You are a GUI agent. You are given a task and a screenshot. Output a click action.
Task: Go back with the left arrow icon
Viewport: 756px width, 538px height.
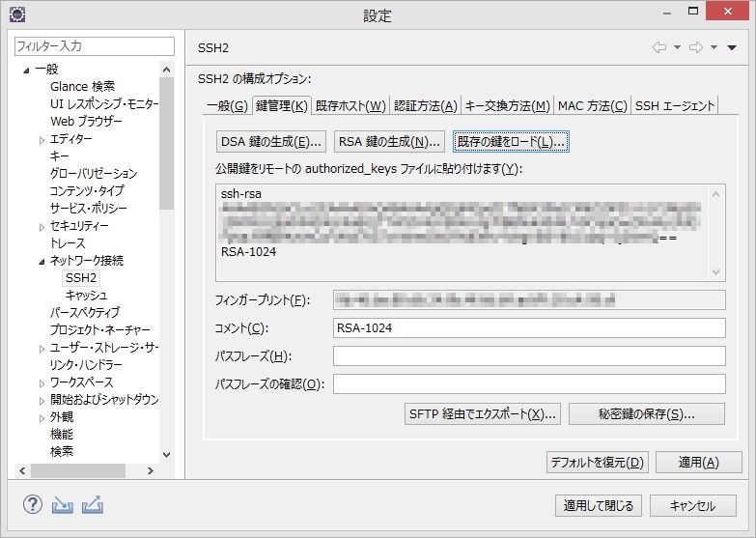659,47
